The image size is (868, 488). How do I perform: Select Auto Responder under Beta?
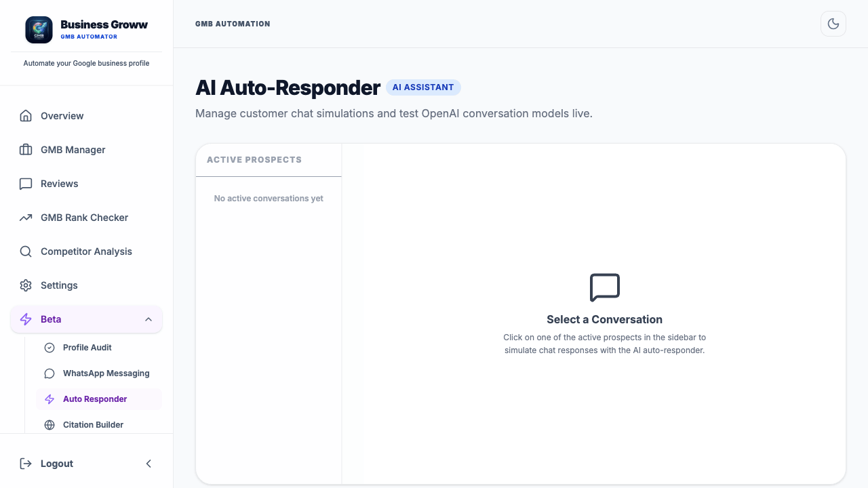[x=99, y=399]
